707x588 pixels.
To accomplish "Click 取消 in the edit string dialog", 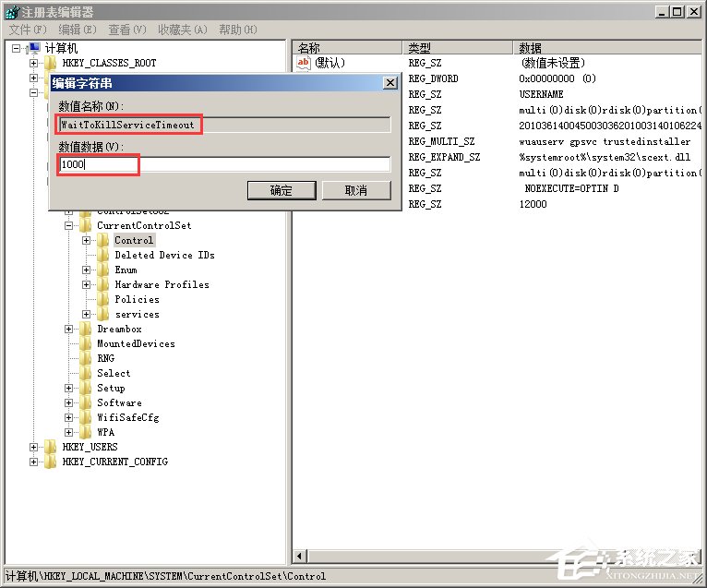I will pos(356,190).
